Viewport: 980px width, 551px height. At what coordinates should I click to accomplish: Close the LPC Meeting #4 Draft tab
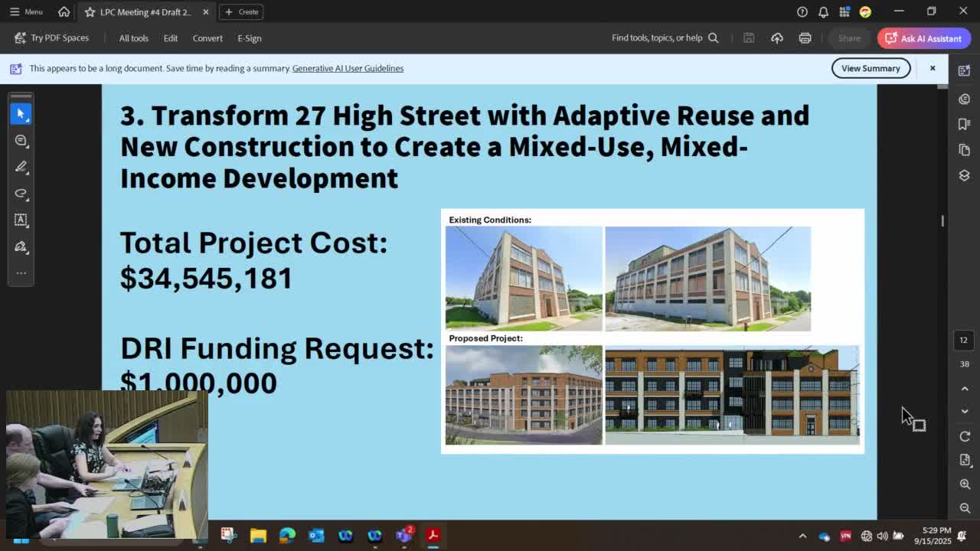click(205, 12)
